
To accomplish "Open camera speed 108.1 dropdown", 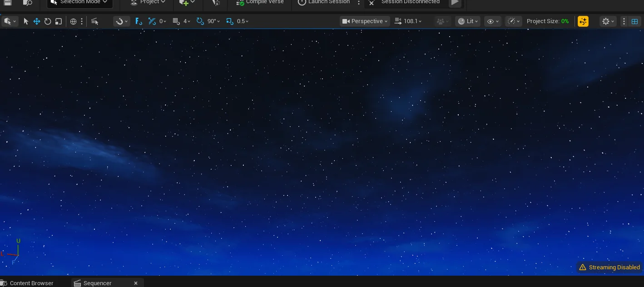I will click(x=408, y=21).
